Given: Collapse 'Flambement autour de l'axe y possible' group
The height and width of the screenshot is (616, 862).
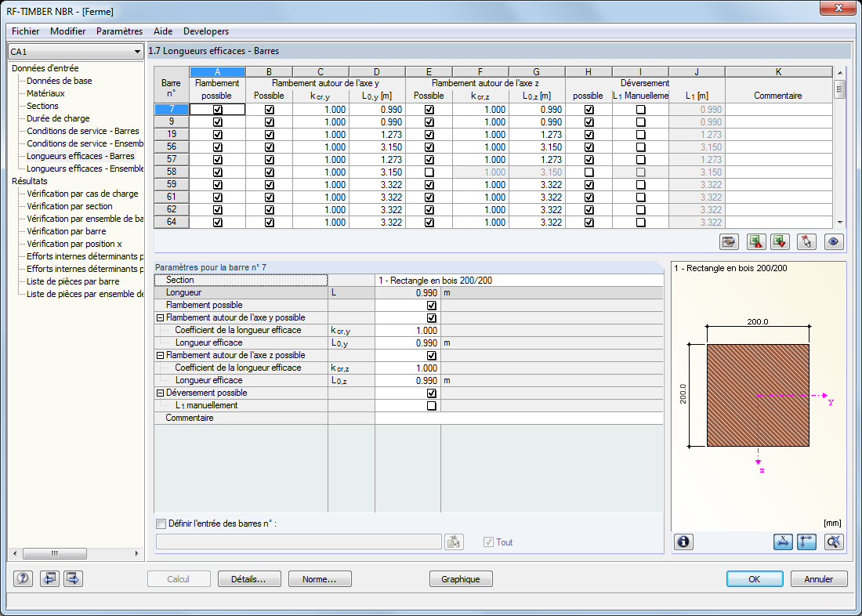Looking at the screenshot, I should (x=160, y=318).
